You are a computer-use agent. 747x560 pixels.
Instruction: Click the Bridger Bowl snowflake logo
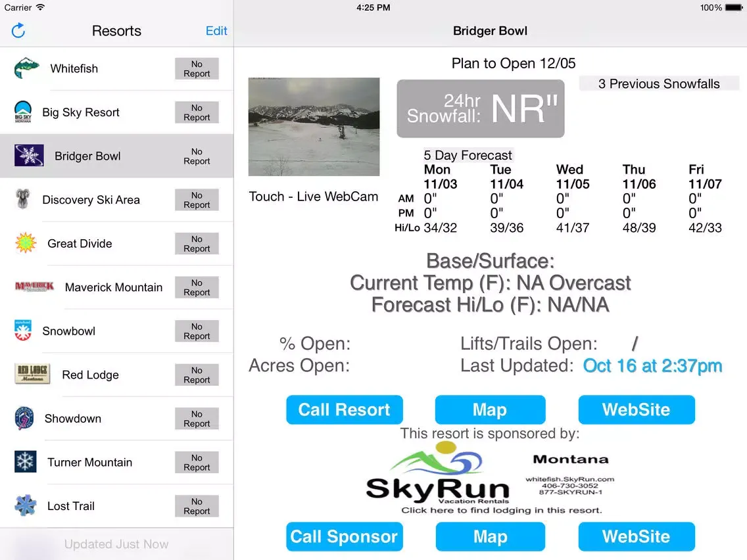pos(29,156)
